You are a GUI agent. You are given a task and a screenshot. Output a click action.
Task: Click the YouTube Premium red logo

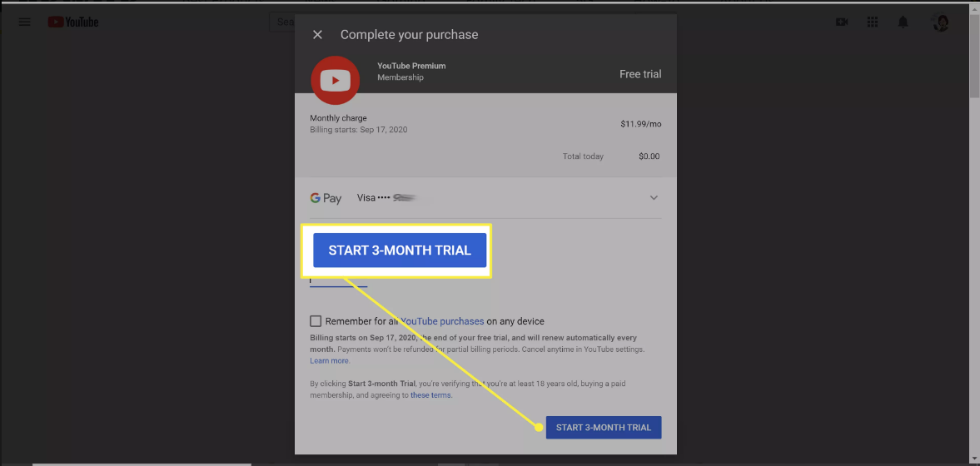[335, 80]
